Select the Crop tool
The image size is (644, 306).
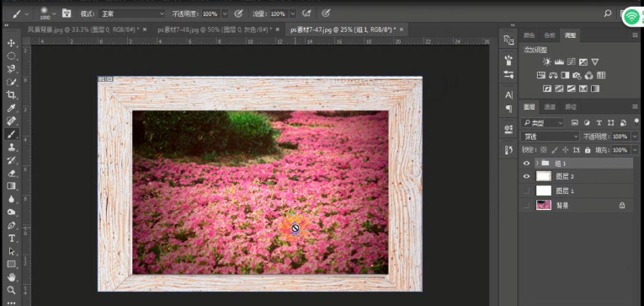pos(11,95)
